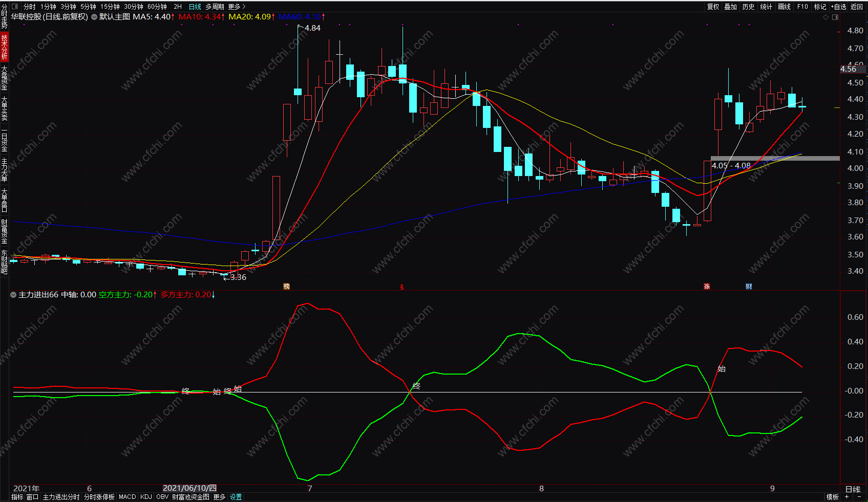Click the 涨 marker on the chart
Image resolution: width=868 pixels, height=502 pixels.
707,287
